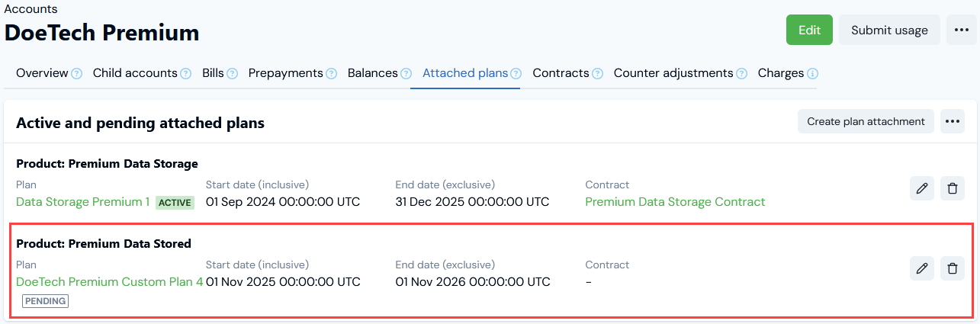Click the green Edit button
The height and width of the screenshot is (324, 980).
pyautogui.click(x=809, y=30)
